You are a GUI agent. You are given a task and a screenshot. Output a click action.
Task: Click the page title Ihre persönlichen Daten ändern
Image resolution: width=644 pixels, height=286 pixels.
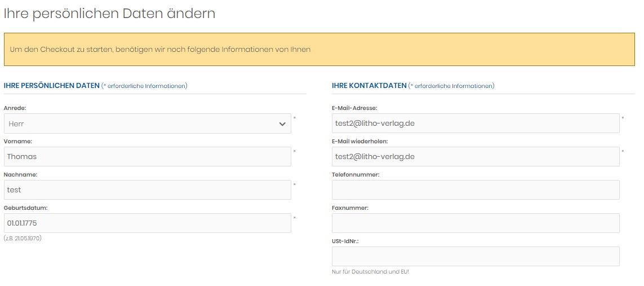tap(110, 14)
